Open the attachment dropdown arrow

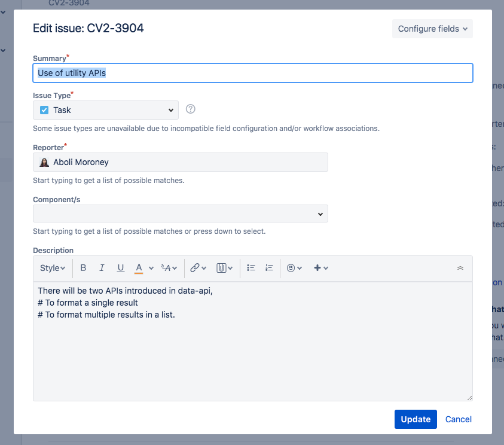(230, 268)
